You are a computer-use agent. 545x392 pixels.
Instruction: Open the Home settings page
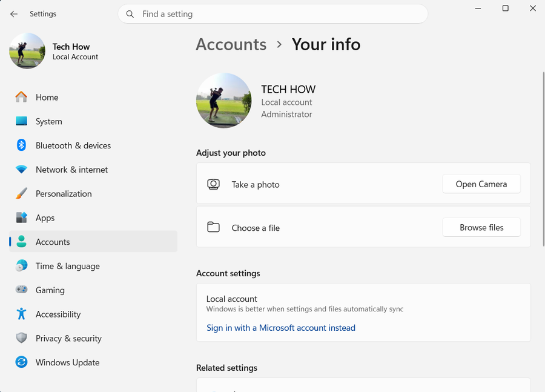click(x=93, y=97)
